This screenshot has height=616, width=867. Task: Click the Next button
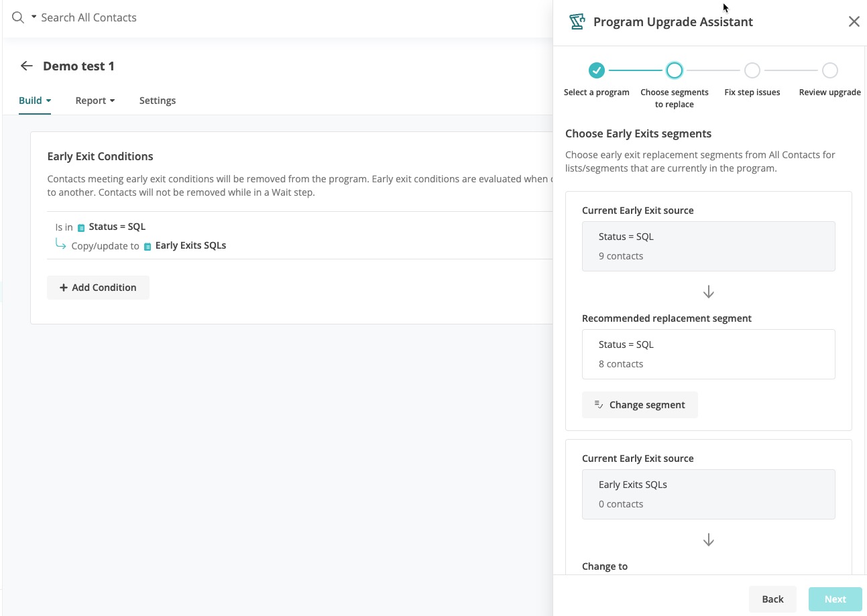pyautogui.click(x=835, y=599)
